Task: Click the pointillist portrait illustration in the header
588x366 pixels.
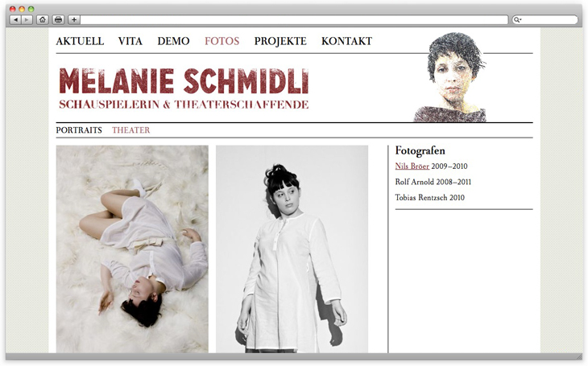Action: (x=451, y=77)
